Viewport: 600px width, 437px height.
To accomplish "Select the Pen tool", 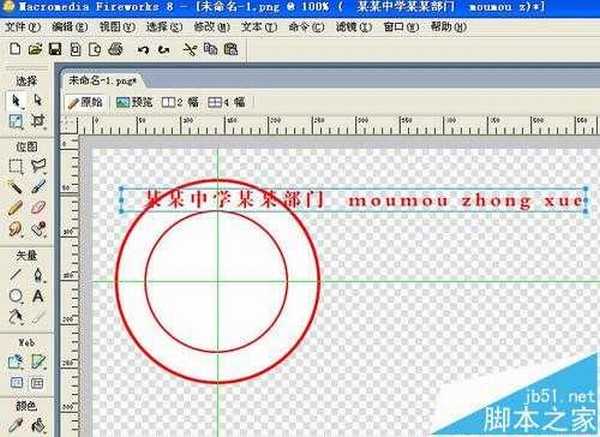I will click(38, 274).
